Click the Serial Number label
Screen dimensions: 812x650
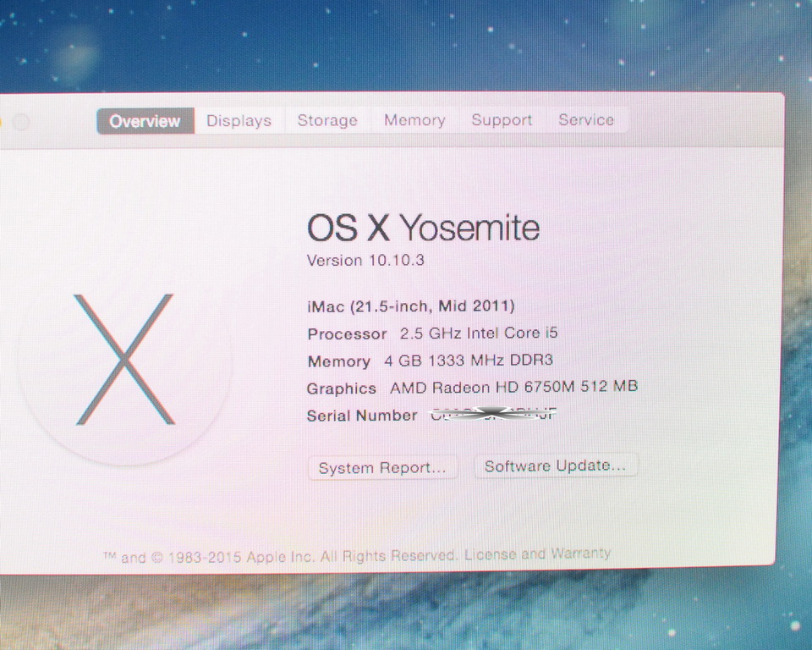[x=362, y=416]
